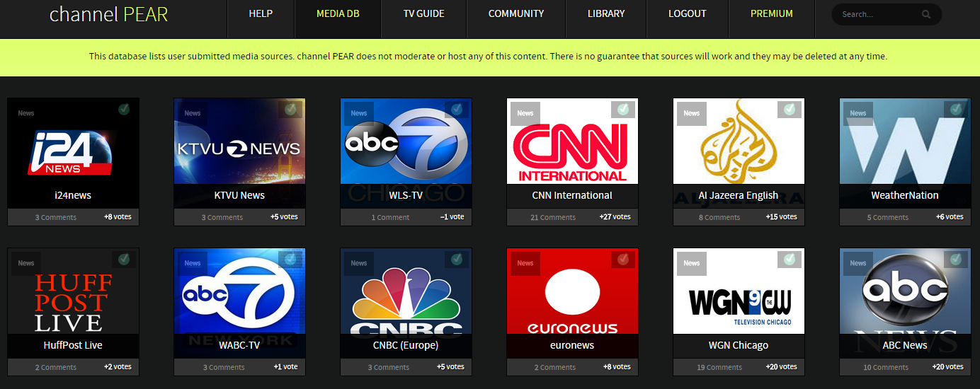Click the CNBC (Europe) title link
The width and height of the screenshot is (980, 389).
click(406, 345)
